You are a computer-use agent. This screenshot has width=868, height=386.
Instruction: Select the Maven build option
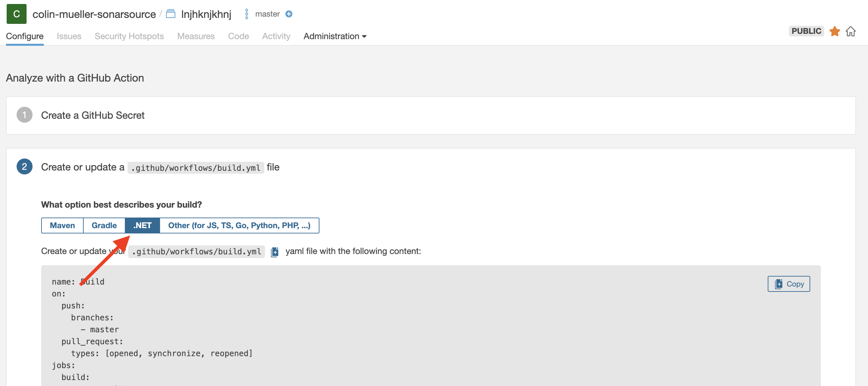click(62, 225)
